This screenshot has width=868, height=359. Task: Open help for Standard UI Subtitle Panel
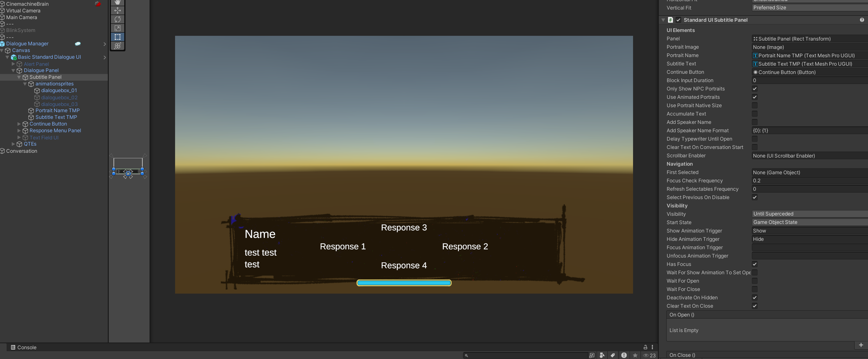tap(862, 20)
